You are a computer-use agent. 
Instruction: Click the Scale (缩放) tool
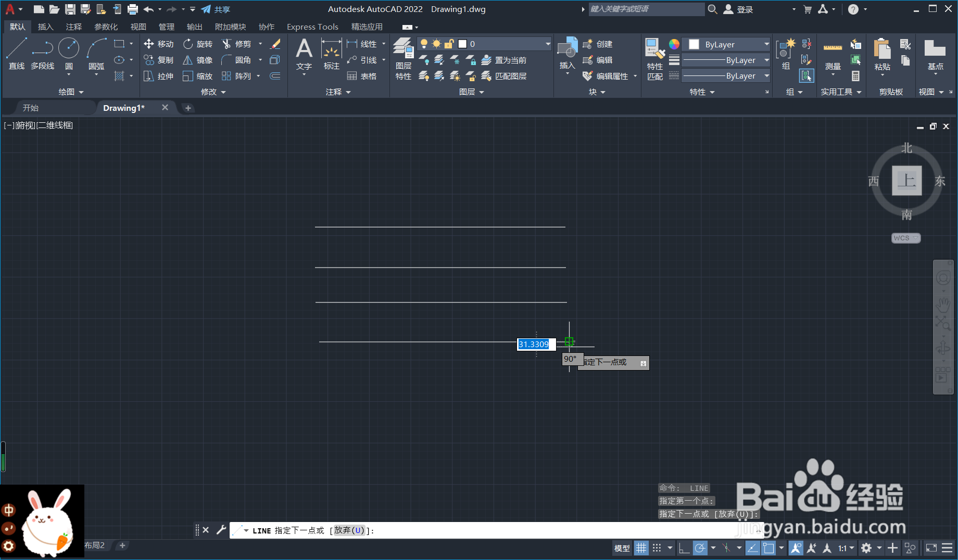point(198,77)
